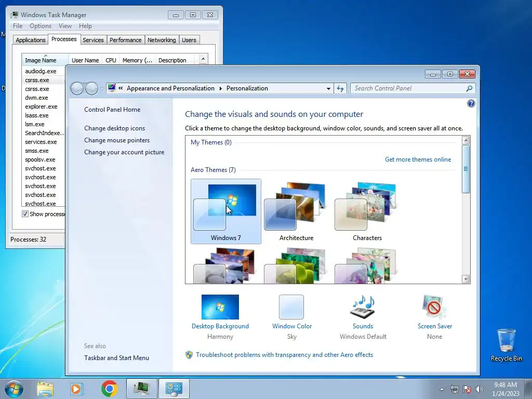The height and width of the screenshot is (399, 532).
Task: Open the recent pages dropdown arrow
Action: click(x=101, y=89)
